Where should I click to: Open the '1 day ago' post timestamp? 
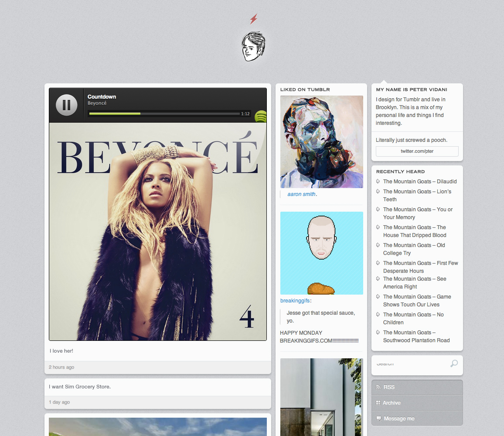point(59,402)
